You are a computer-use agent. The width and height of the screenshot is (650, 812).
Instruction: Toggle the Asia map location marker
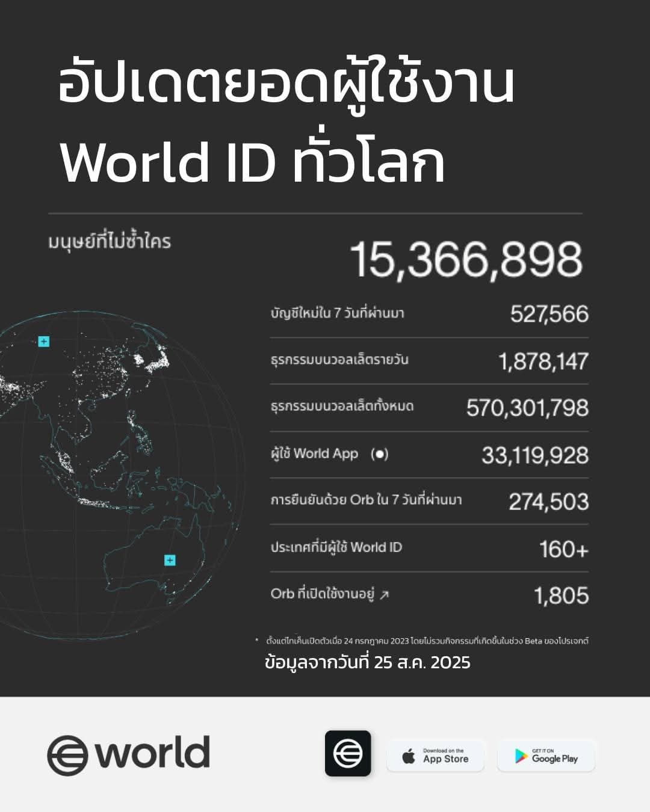click(43, 342)
